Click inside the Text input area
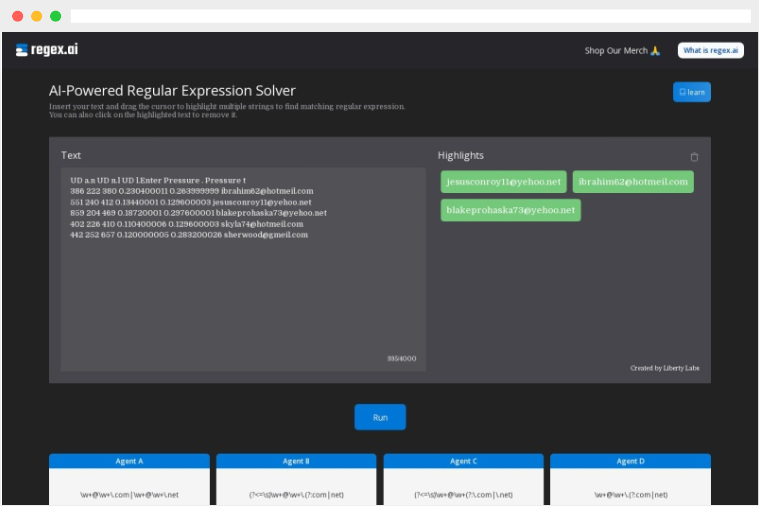Screen dimensions: 759x506 point(243,269)
